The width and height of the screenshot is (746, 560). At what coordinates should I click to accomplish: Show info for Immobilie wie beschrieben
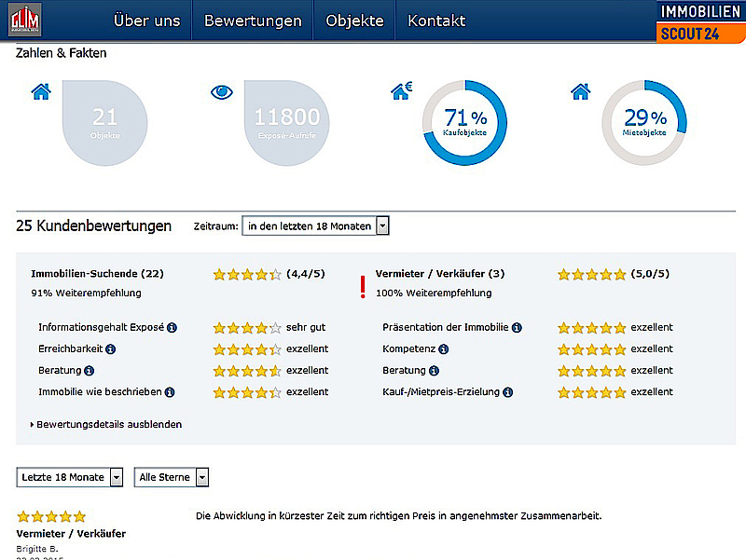pyautogui.click(x=170, y=392)
